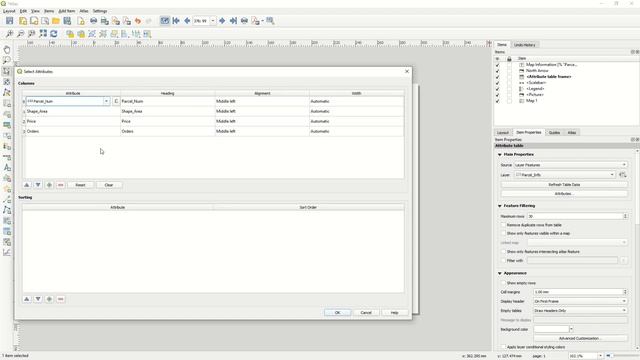Move column up in Columns section
The height and width of the screenshot is (360, 640).
point(27,185)
